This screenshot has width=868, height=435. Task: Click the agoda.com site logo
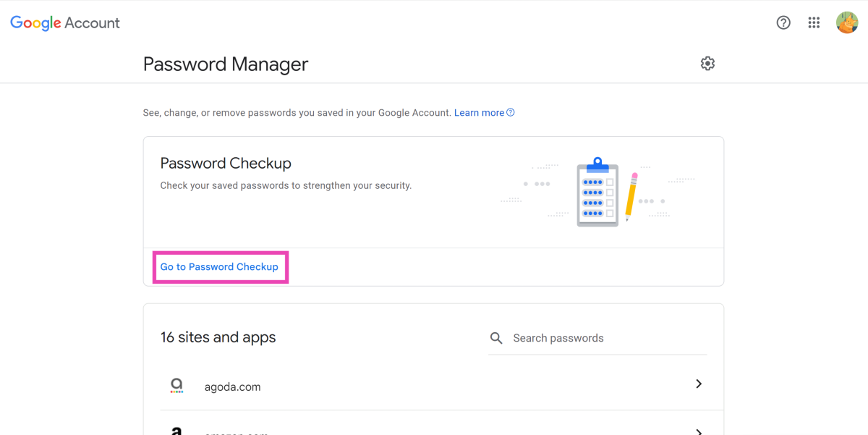pos(176,386)
